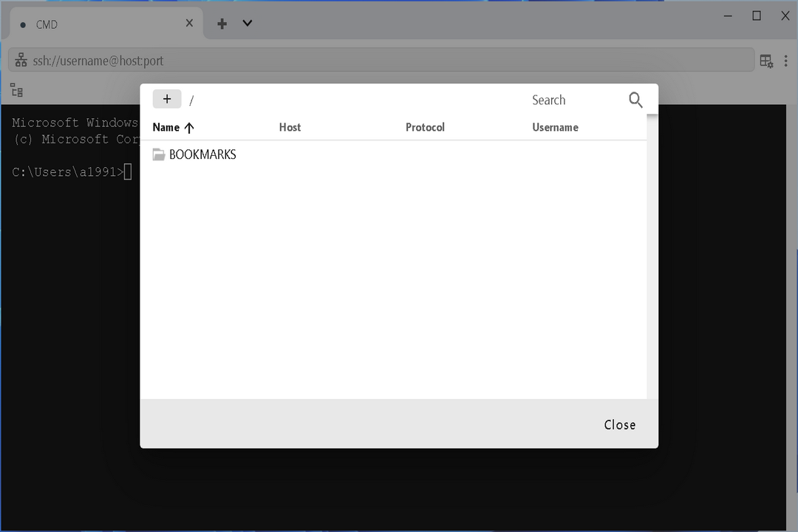The width and height of the screenshot is (798, 532).
Task: Click the root slash breadcrumb
Action: coord(191,100)
